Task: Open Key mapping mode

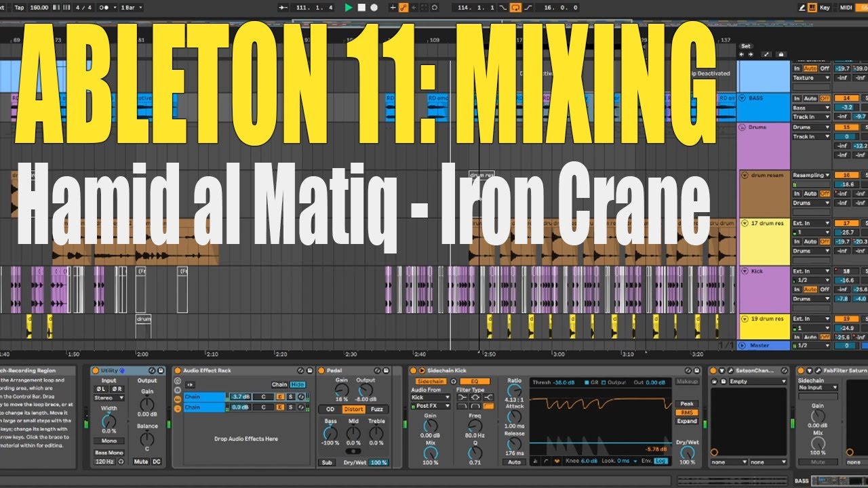Action: [x=825, y=7]
